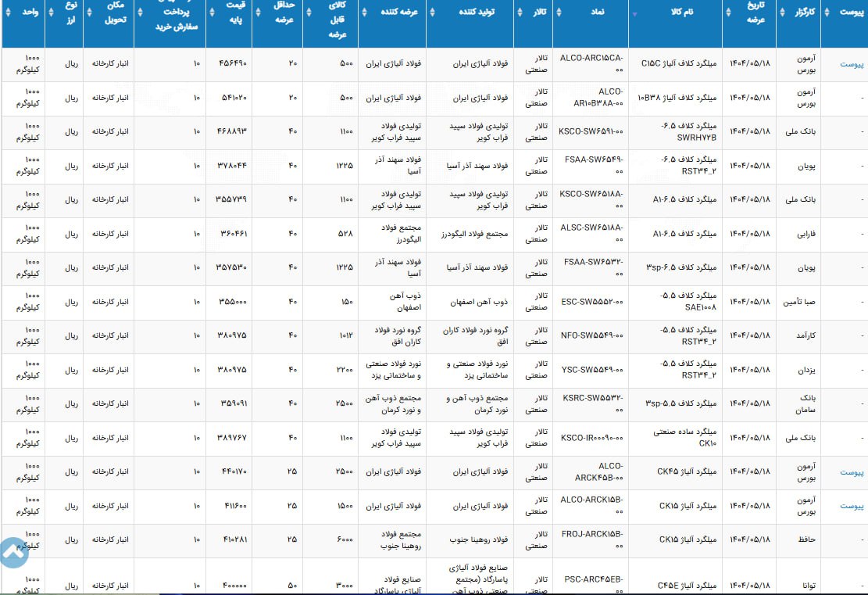868x595 pixels.
Task: Select broker cell کارآمد
Action: [x=804, y=335]
